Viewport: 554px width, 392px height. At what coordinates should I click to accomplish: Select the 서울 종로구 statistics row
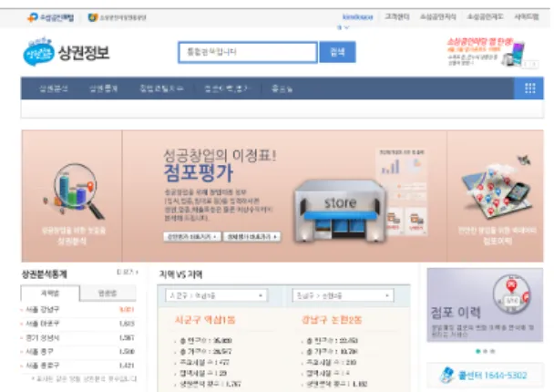tap(78, 366)
